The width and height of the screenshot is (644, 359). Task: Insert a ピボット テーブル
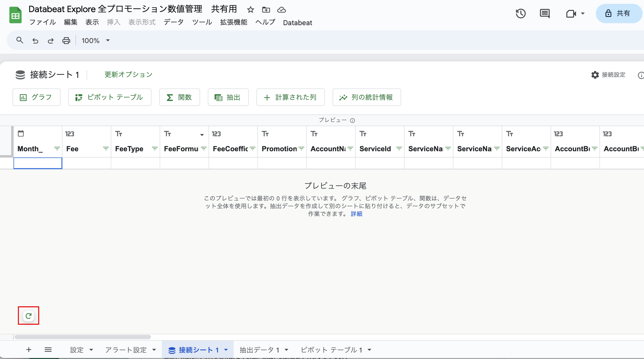point(110,97)
